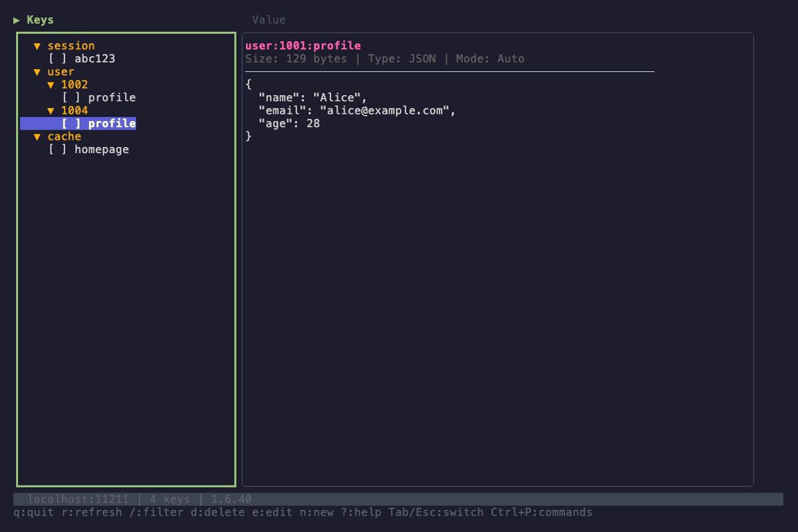Switch to the Value panel title
Viewport: 798px width, 532px height.
[269, 20]
